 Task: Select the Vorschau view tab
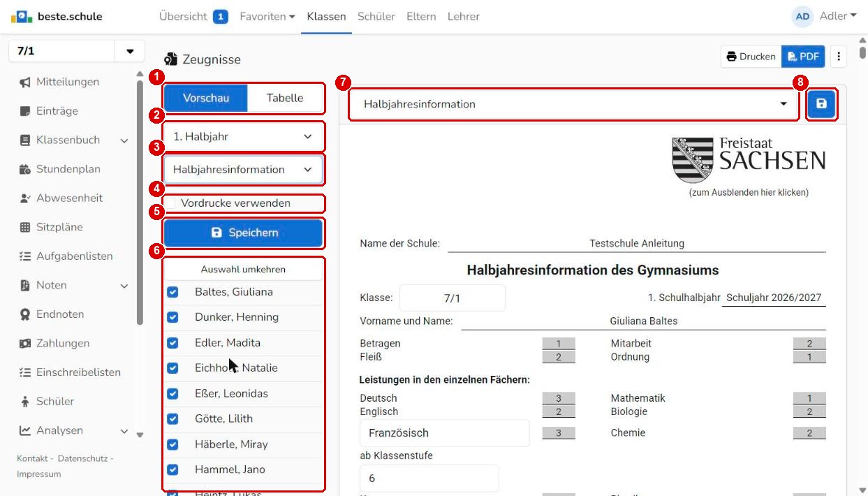[x=206, y=99]
